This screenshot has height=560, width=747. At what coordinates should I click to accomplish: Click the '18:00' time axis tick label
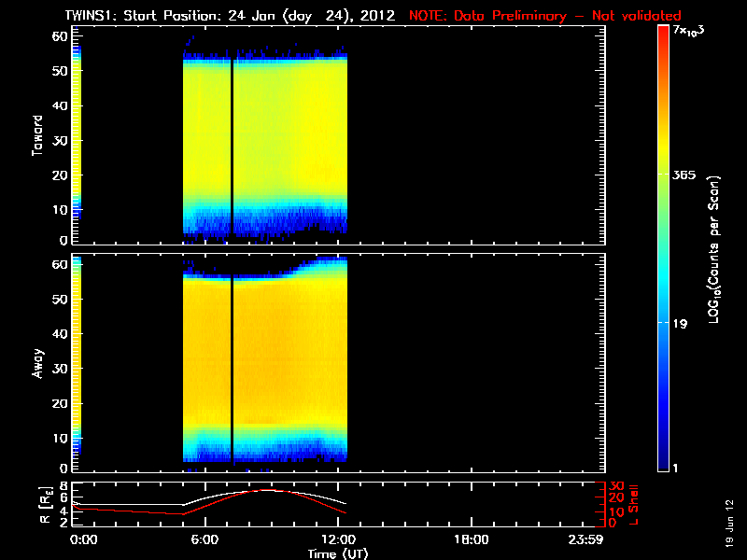[x=470, y=539]
